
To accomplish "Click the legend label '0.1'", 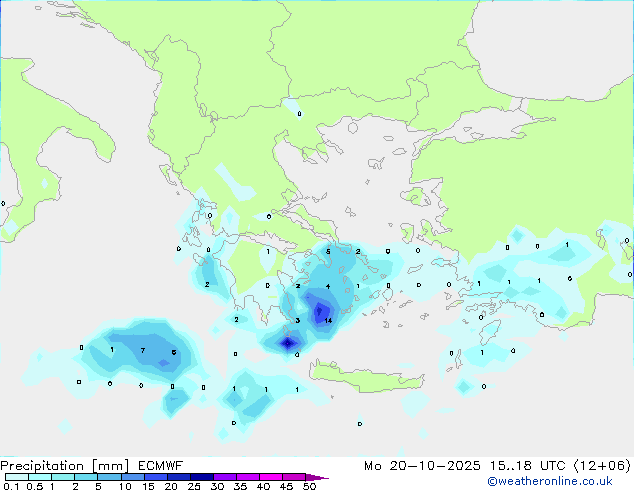I will click(x=11, y=486).
